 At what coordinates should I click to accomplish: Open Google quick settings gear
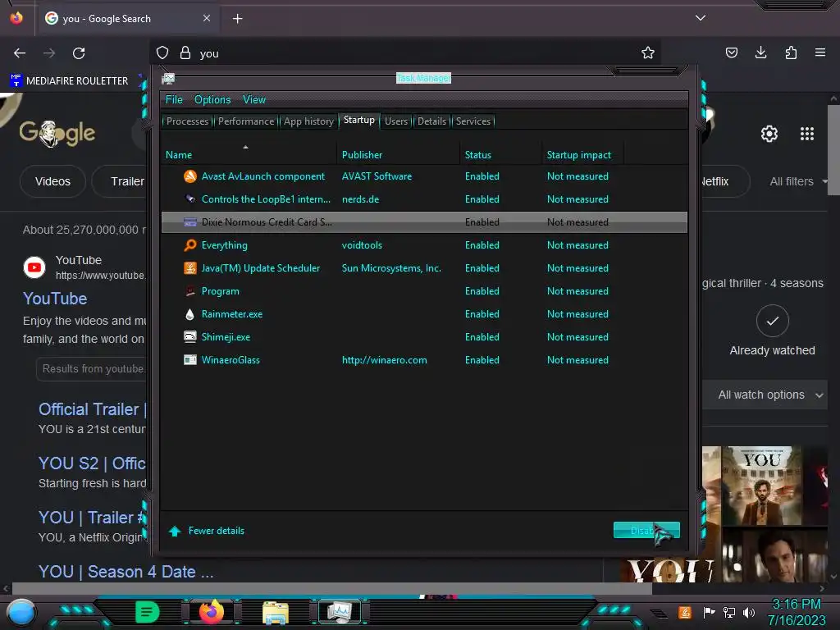769,134
